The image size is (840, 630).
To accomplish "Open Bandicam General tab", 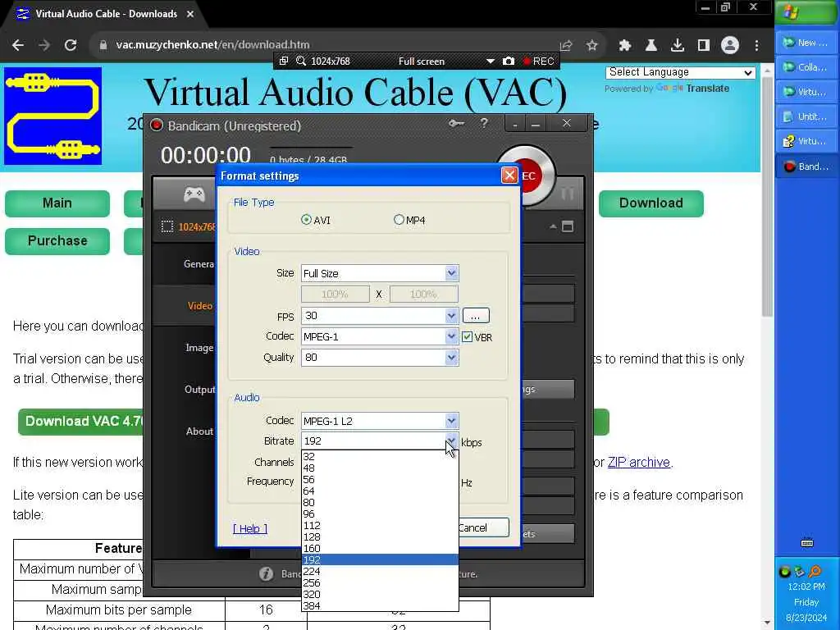I will [199, 263].
